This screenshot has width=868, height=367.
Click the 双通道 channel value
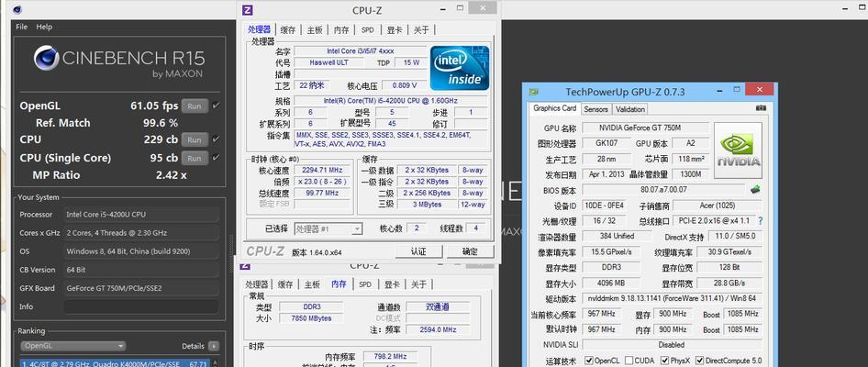point(438,306)
